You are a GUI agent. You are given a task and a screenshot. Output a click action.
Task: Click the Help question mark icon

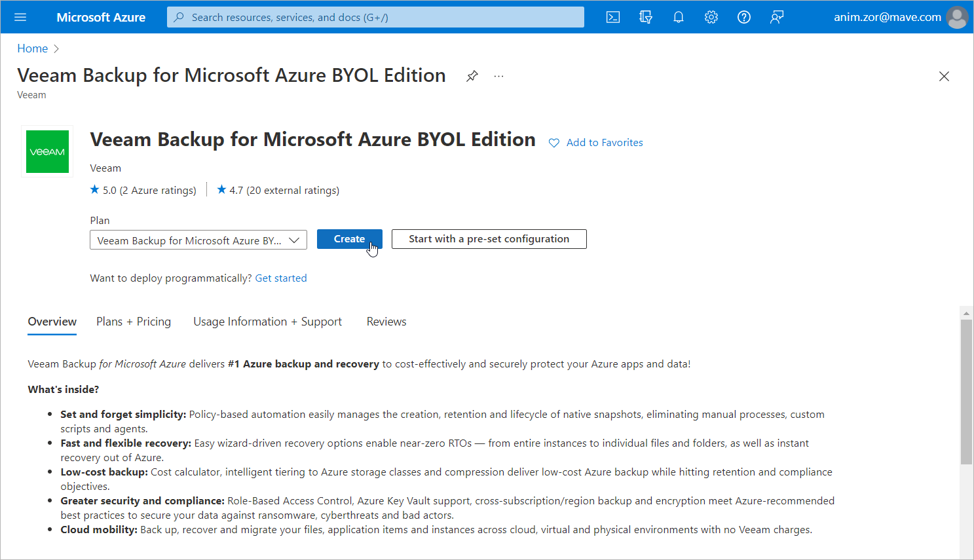tap(744, 17)
